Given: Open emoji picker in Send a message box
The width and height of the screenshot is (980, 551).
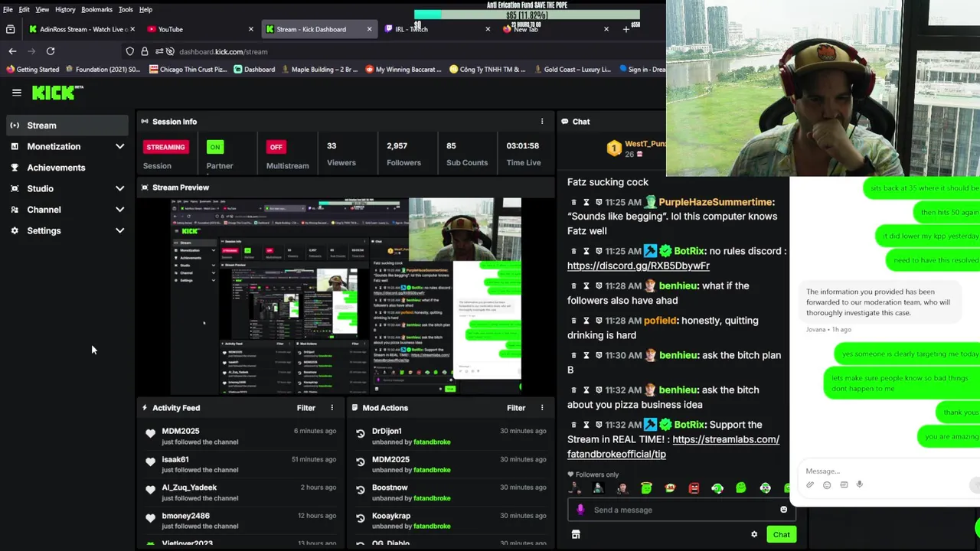Looking at the screenshot, I should 783,510.
